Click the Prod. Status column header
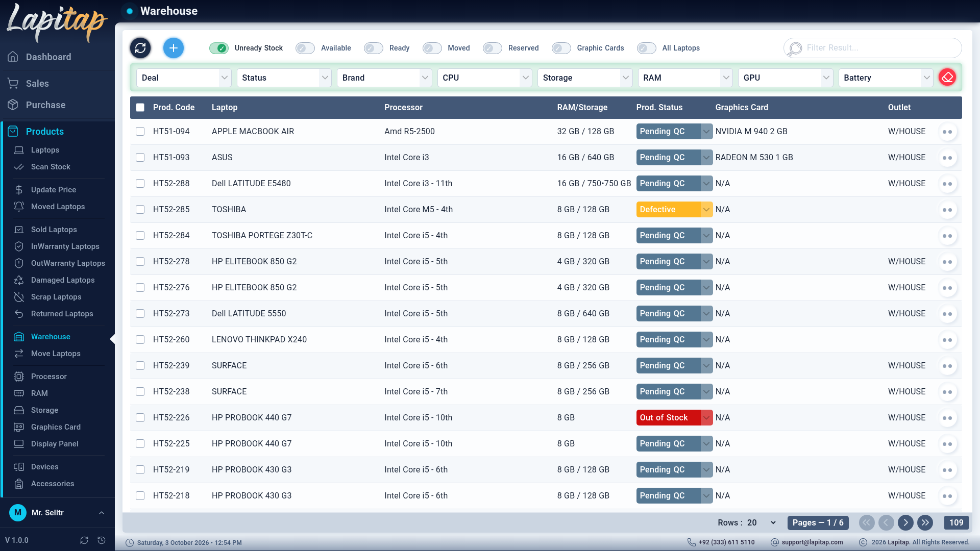980x551 pixels. [659, 108]
